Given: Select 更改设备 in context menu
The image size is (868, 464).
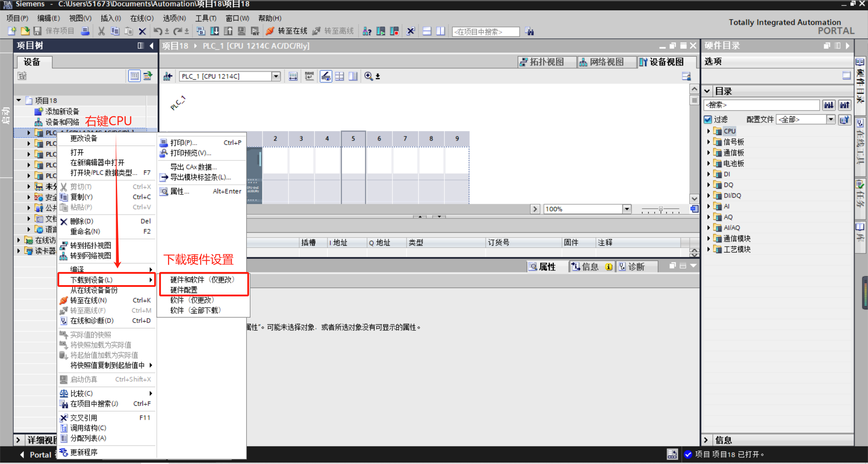Looking at the screenshot, I should pos(84,138).
